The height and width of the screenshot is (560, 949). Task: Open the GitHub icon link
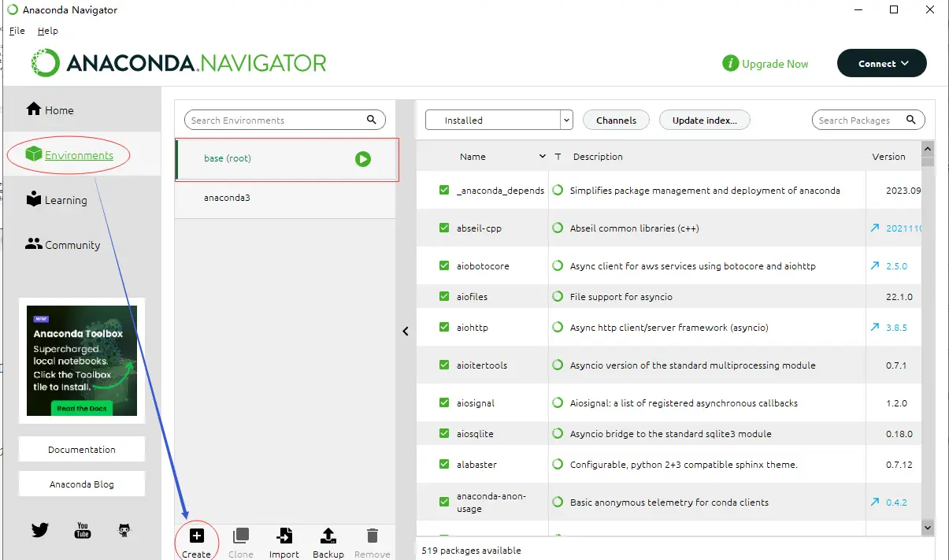tap(124, 530)
